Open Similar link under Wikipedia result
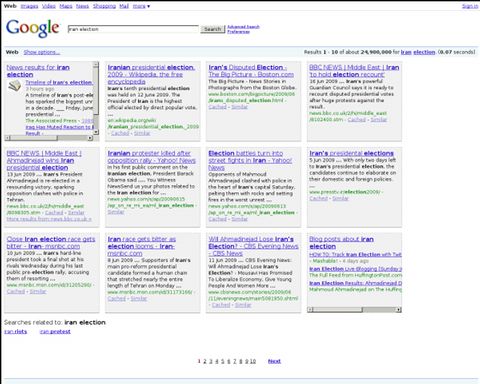Image resolution: width=480 pixels, height=384 pixels. (142, 133)
